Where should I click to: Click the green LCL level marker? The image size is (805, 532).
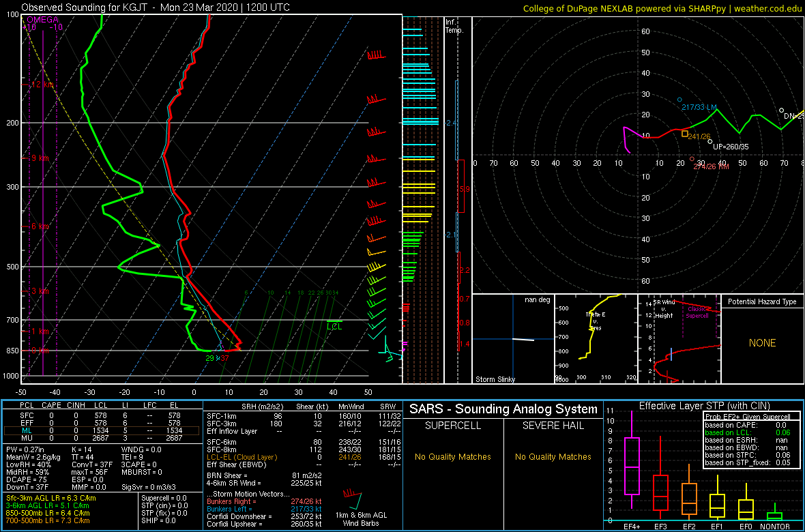point(334,325)
